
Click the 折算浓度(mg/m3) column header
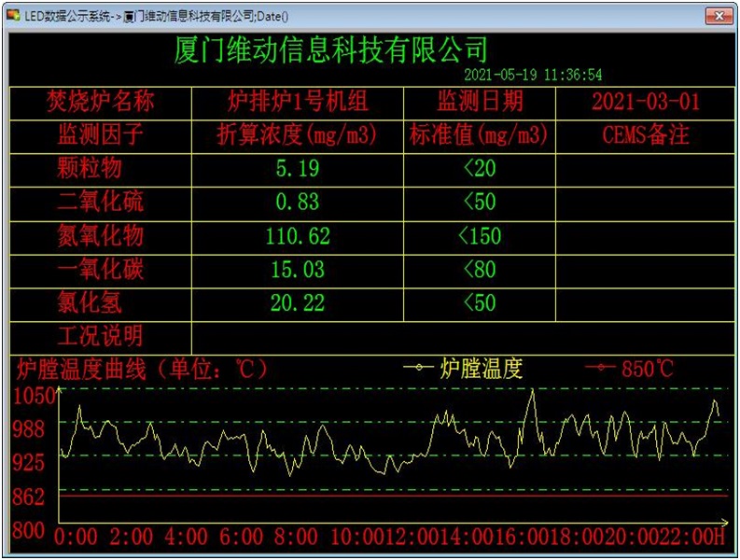298,135
